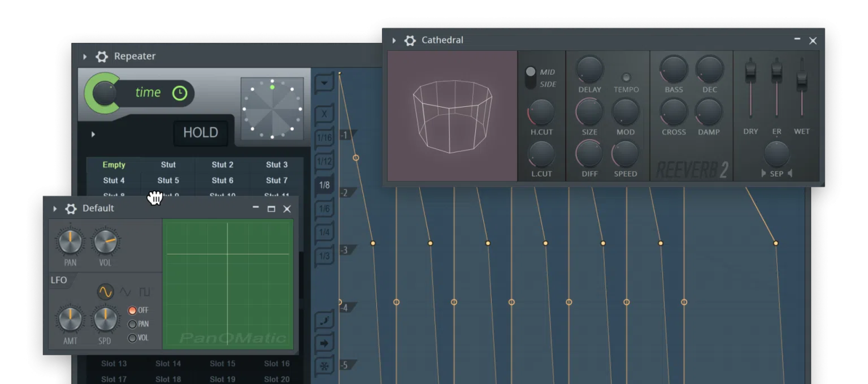Select the Stut 2 preset
This screenshot has width=868, height=384.
222,165
